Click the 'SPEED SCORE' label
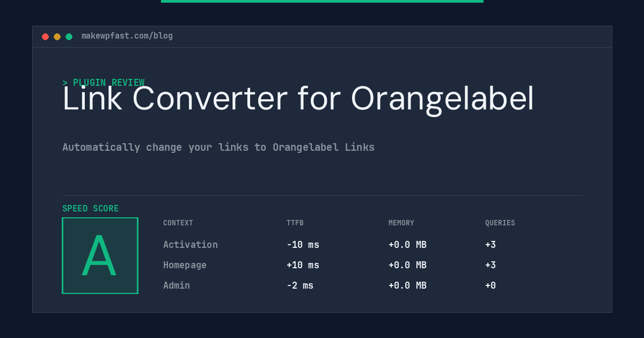The width and height of the screenshot is (644, 338). (91, 209)
